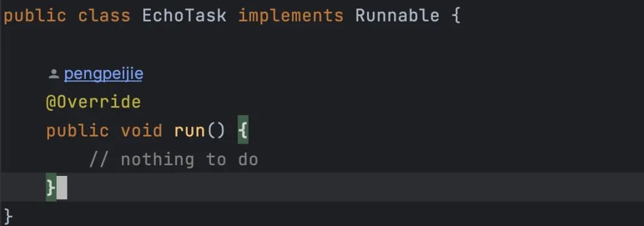Click the Runnable interface name
The image size is (644, 226).
pyautogui.click(x=397, y=16)
